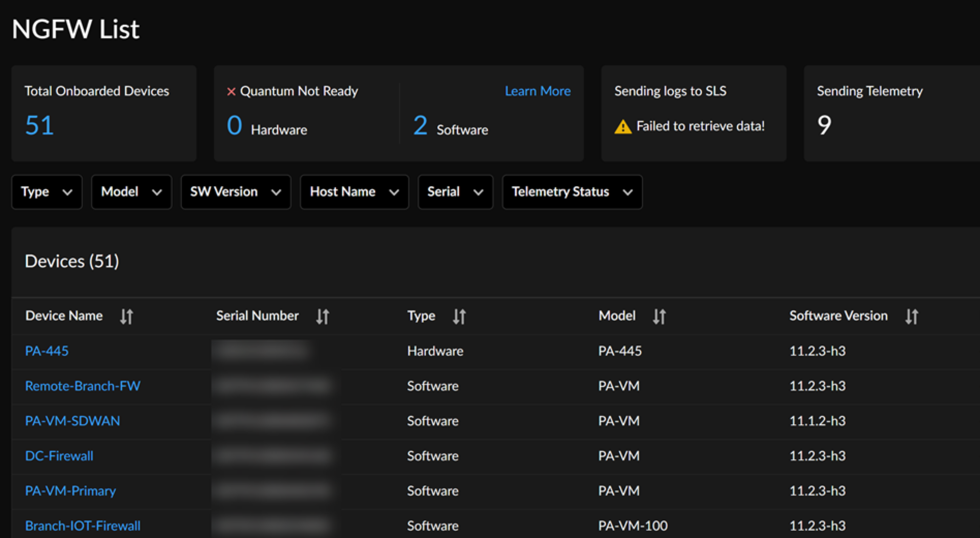Expand the Telemetry Status filter dropdown

[x=572, y=192]
